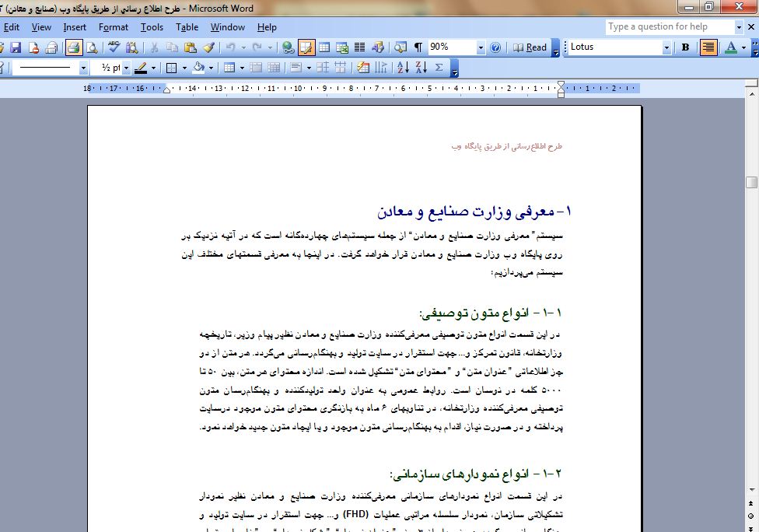759x532 pixels.
Task: Click the Read button
Action: tap(530, 47)
